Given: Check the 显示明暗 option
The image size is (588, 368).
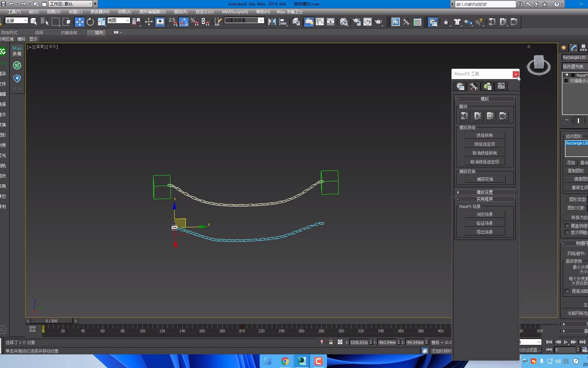Looking at the screenshot, I should click(x=567, y=232).
